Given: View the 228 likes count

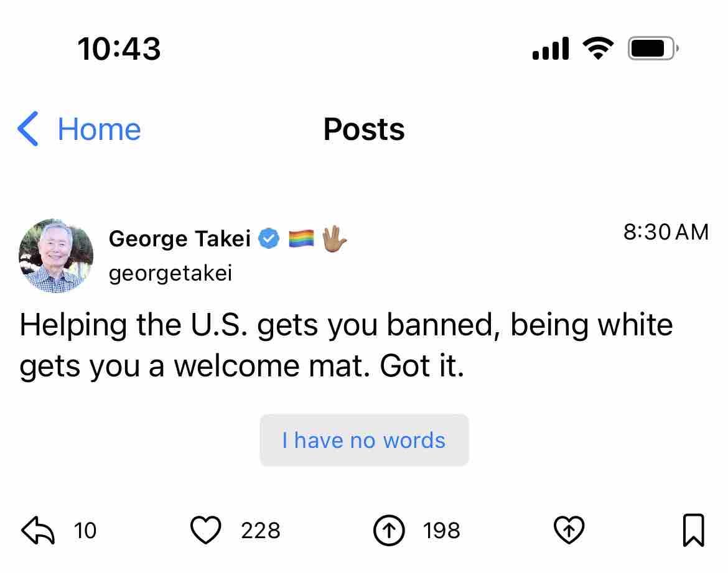Looking at the screenshot, I should 260,531.
